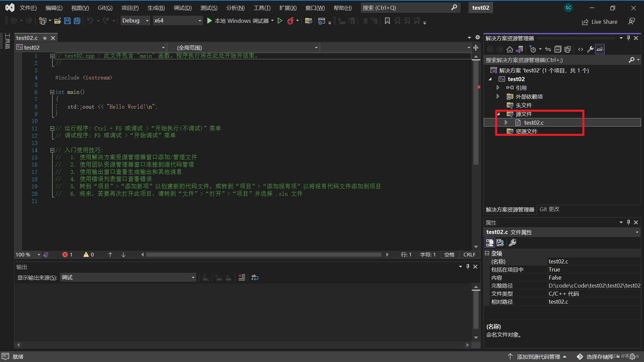644x362 pixels.
Task: Click the warnings indicator showing 0
Action: 89,255
